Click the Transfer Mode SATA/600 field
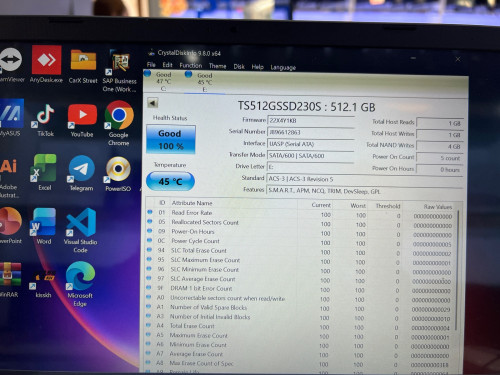Screen dimensions: 500x375 pos(310,156)
